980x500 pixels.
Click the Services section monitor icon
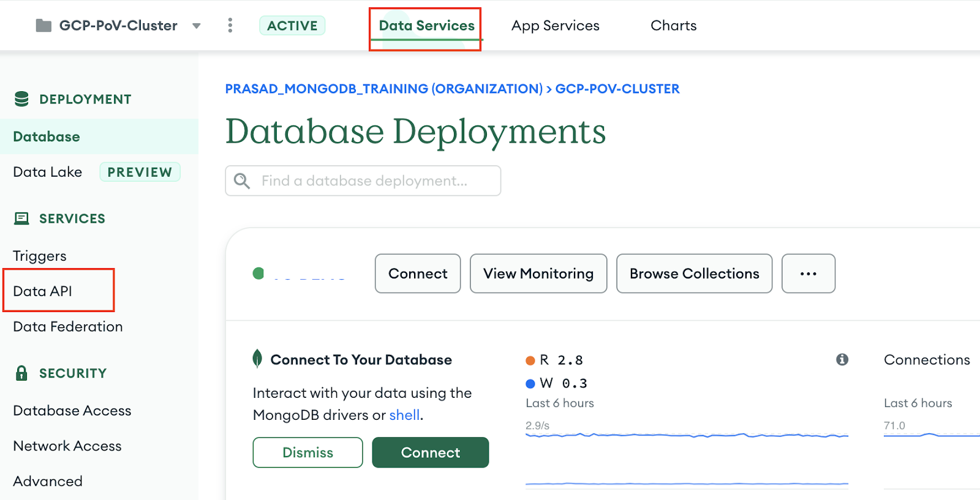click(x=21, y=218)
